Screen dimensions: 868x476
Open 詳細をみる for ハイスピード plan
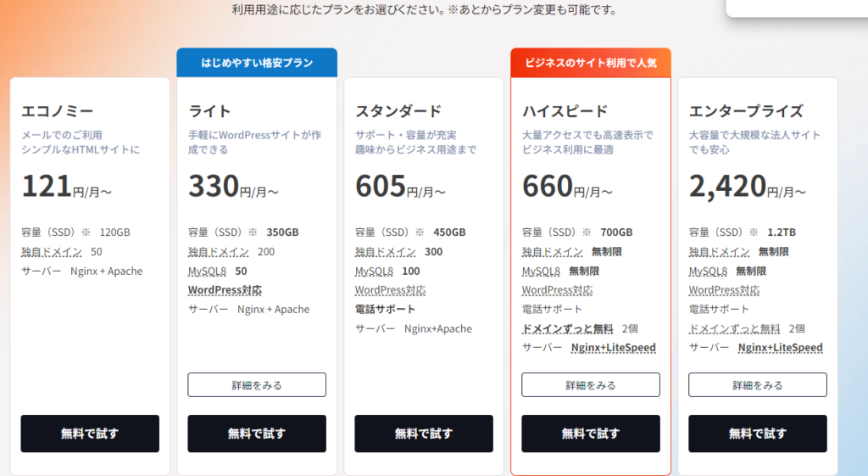pos(591,385)
